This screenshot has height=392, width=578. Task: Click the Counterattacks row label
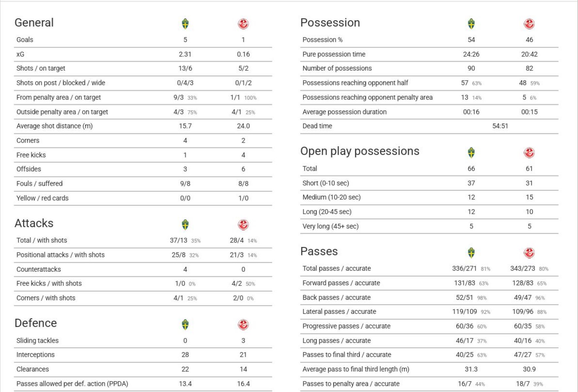(39, 269)
